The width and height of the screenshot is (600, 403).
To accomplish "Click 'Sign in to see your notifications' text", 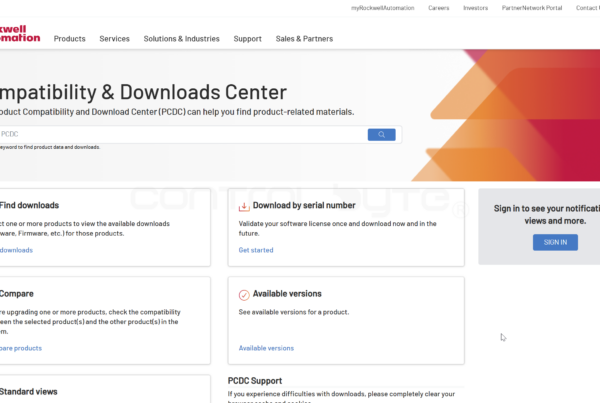I will tap(547, 209).
